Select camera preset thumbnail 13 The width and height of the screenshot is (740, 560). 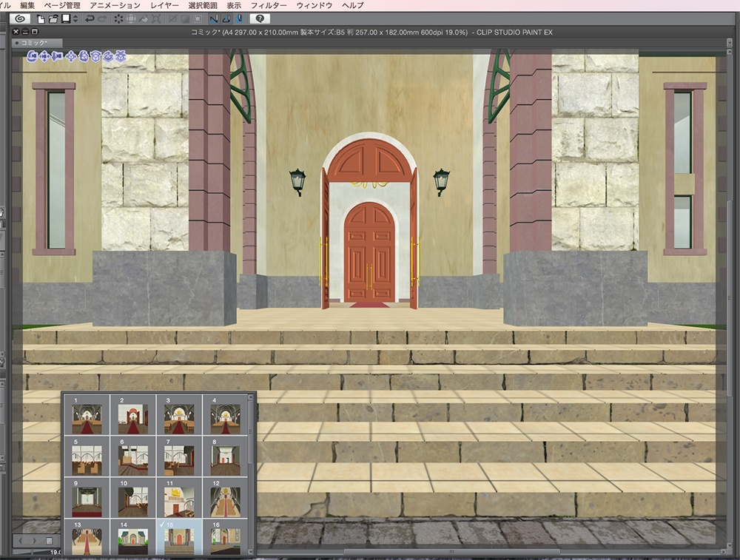click(x=87, y=537)
